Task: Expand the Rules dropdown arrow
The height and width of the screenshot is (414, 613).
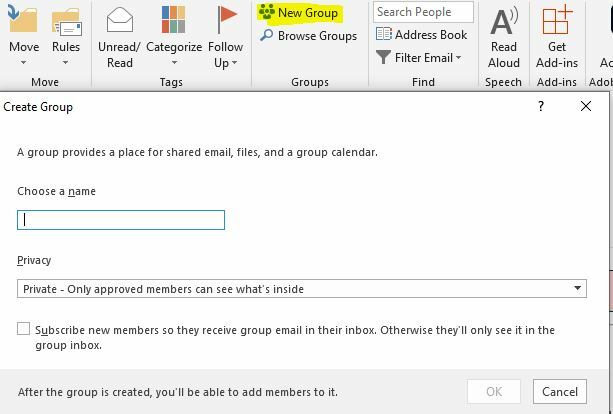Action: coord(65,63)
